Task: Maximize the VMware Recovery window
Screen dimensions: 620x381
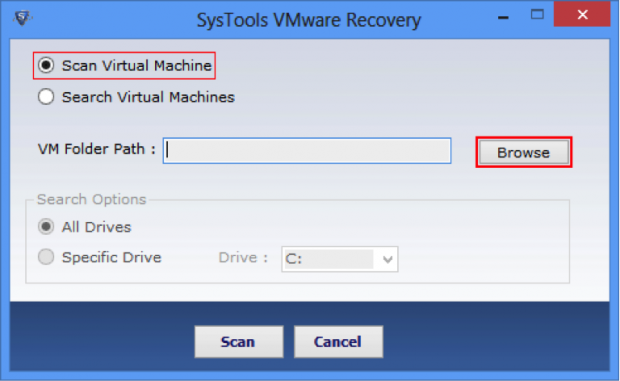Action: 537,15
